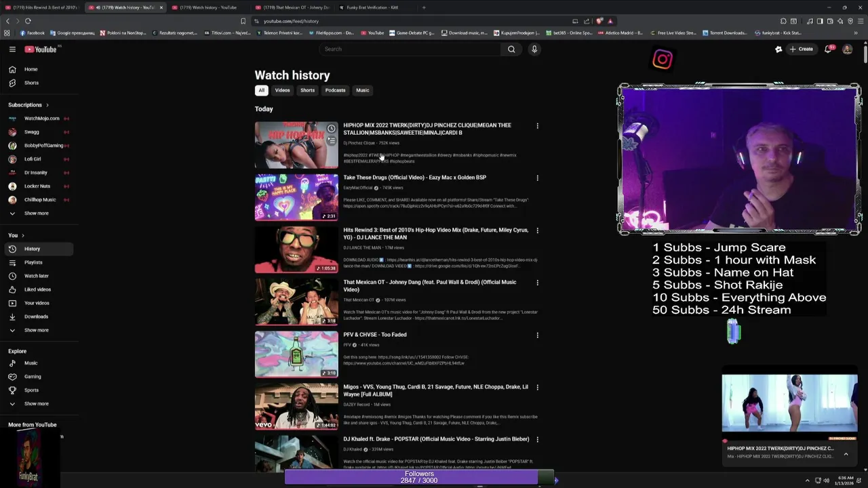Open the Migos full album thumbnail
The image size is (868, 488).
[296, 407]
